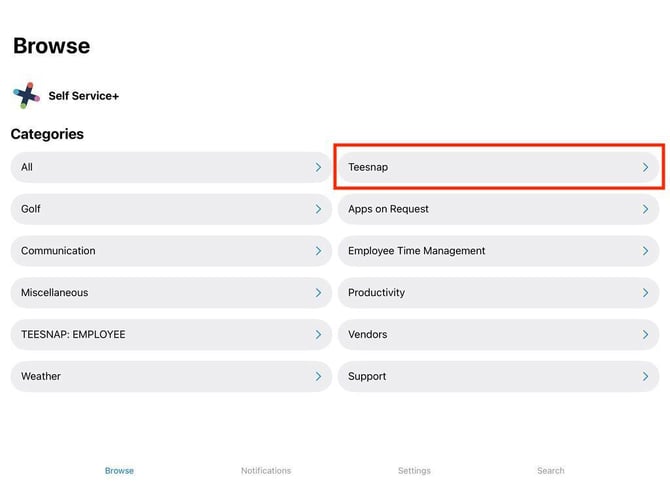
Task: Click the Categories heading
Action: 47,134
